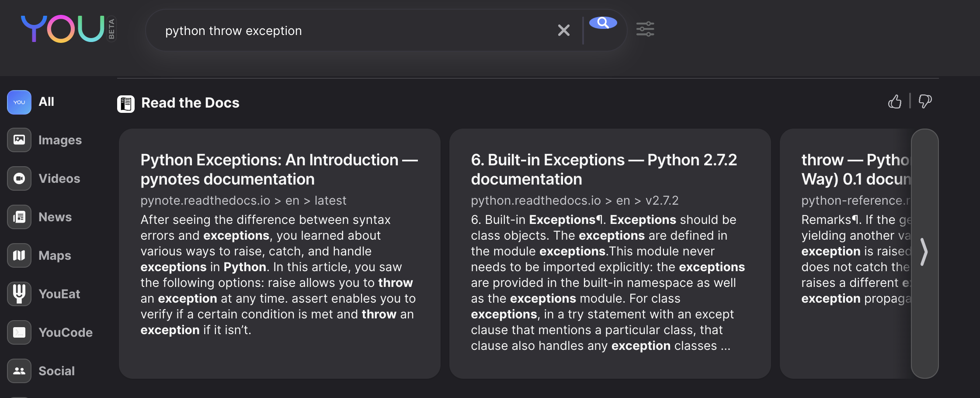This screenshot has height=398, width=980.
Task: Open the Maps tab icon
Action: [x=19, y=255]
